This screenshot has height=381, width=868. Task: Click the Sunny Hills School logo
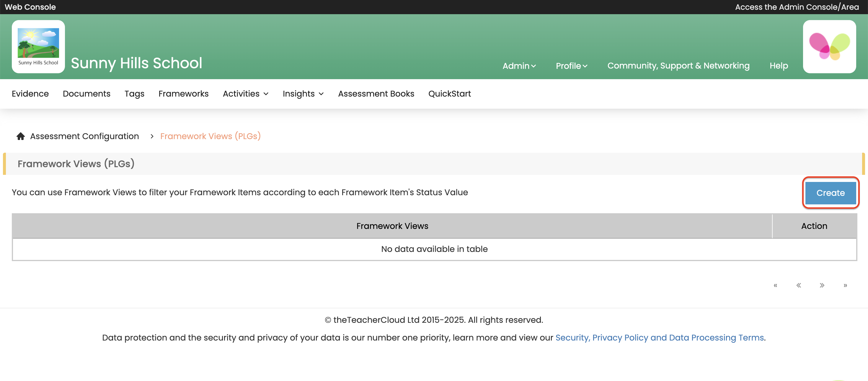pos(38,46)
